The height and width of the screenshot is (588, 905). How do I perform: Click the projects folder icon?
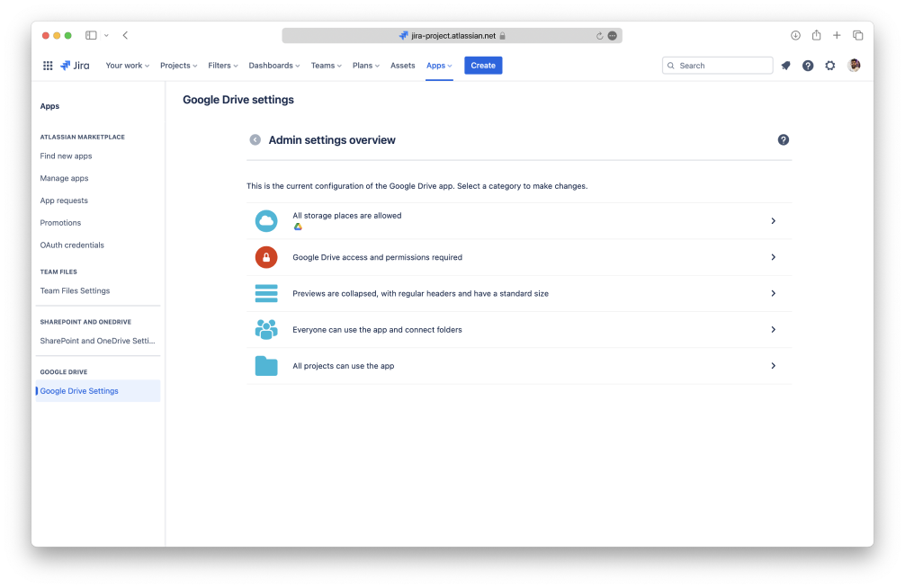click(x=266, y=366)
